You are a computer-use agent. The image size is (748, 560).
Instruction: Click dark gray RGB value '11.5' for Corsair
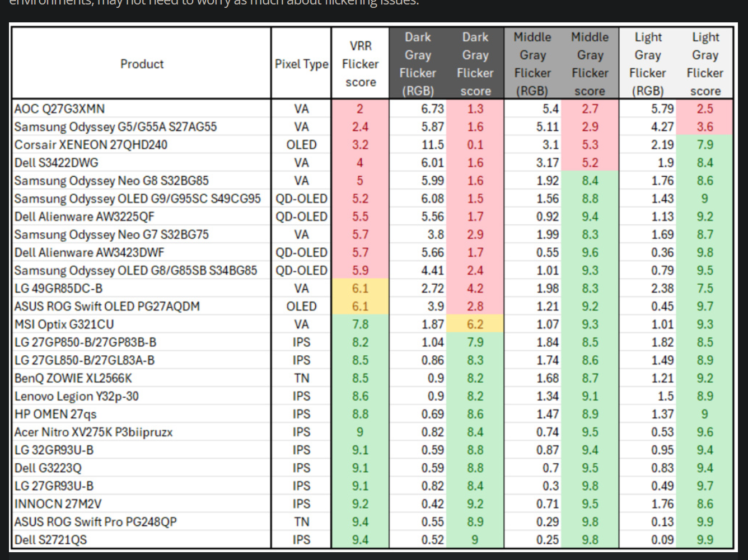pyautogui.click(x=433, y=144)
